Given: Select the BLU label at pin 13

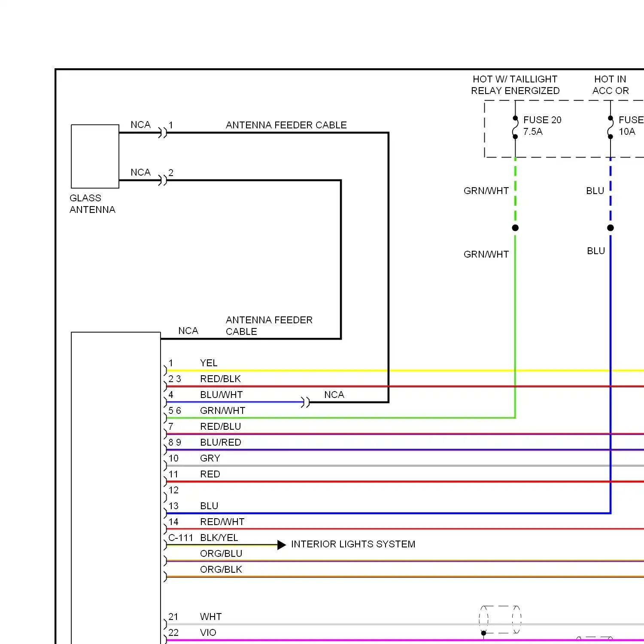Looking at the screenshot, I should (x=209, y=506).
